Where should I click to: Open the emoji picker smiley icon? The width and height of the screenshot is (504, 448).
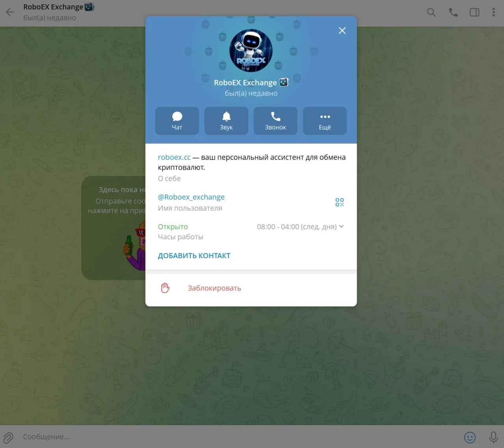470,437
